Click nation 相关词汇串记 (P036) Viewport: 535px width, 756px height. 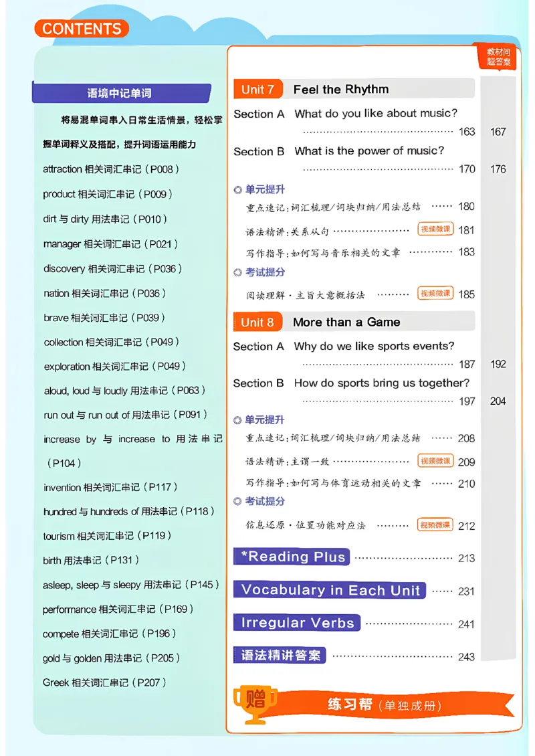pyautogui.click(x=104, y=293)
